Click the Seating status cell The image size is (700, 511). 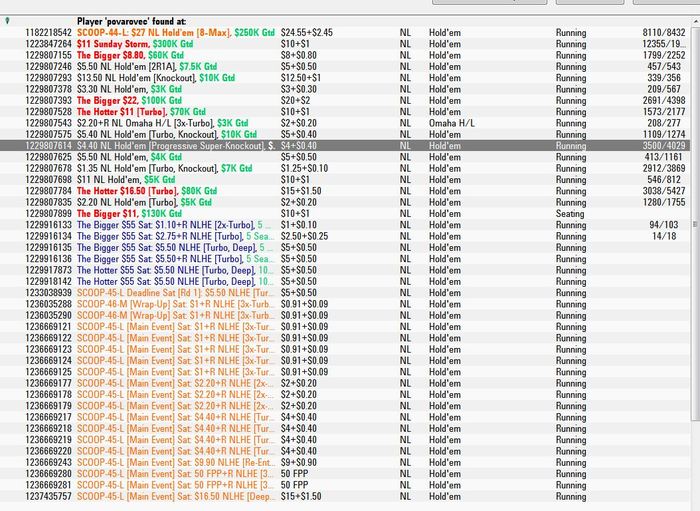[x=570, y=214]
